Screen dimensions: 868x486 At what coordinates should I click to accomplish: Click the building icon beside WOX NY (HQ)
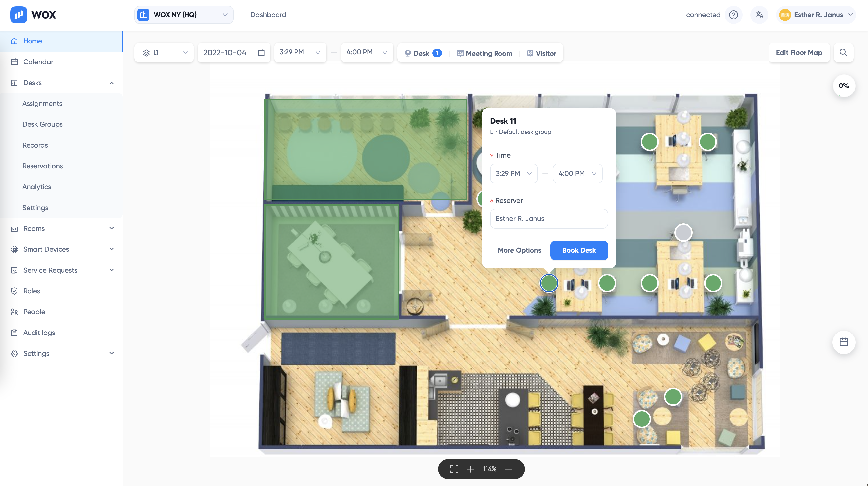(x=143, y=15)
